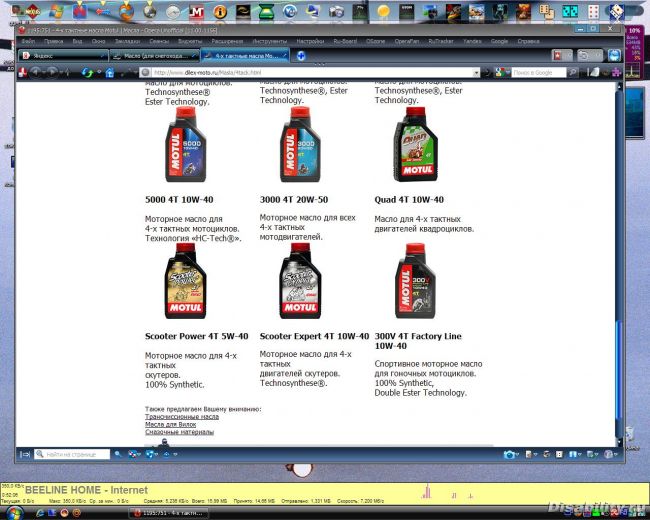650x520 pixels.
Task: Click the Google search input field
Action: [x=539, y=73]
